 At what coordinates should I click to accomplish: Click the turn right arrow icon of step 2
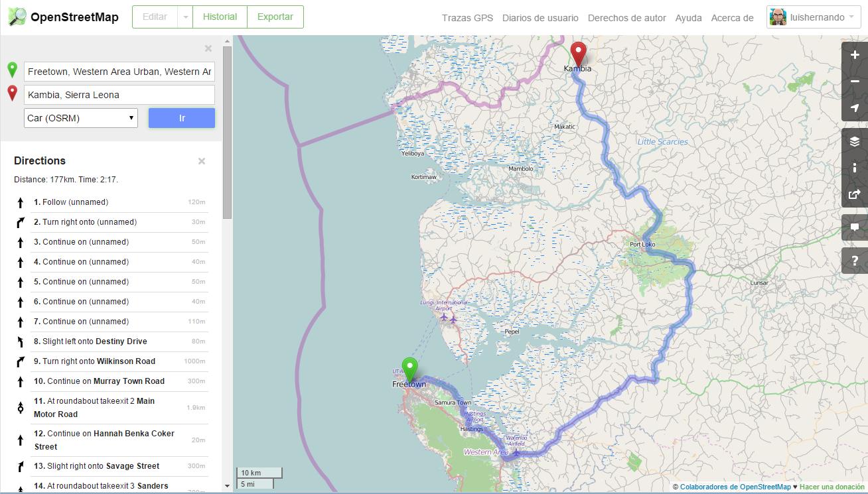pyautogui.click(x=21, y=223)
